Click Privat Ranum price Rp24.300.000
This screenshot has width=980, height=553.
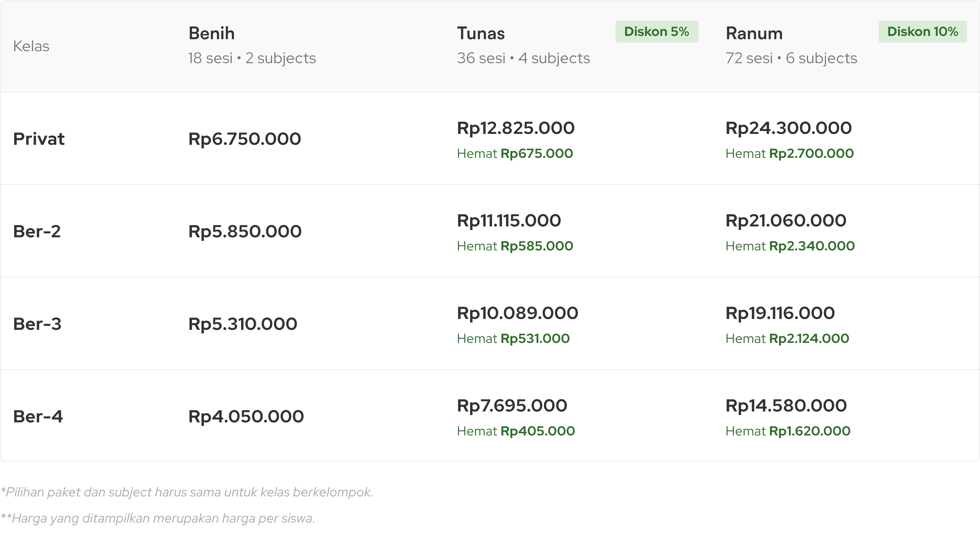(x=788, y=128)
